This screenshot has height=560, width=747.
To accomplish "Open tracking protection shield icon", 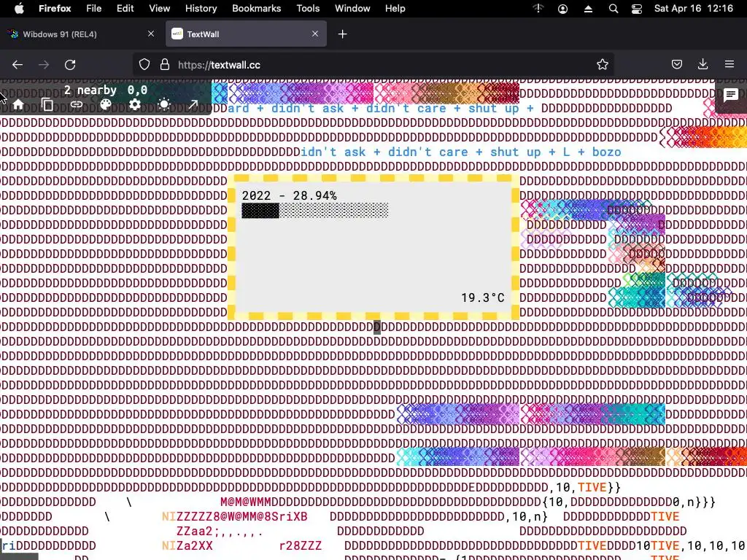I will point(144,65).
